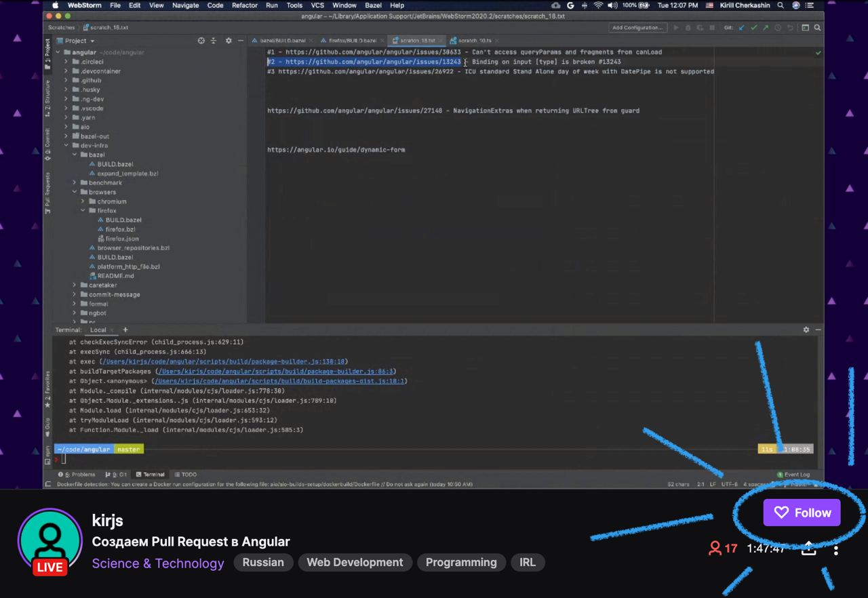Click the locate file target icon in the Project panel
The height and width of the screenshot is (598, 868).
pos(201,41)
